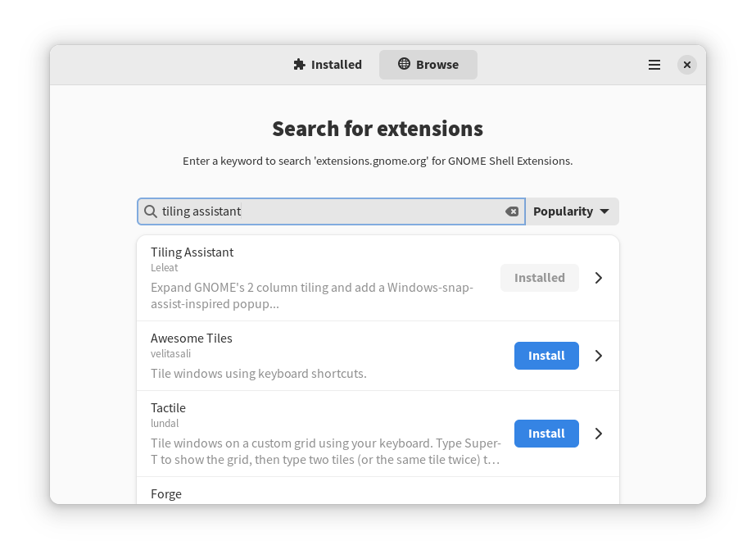Click the globe icon on the Browse tab
The width and height of the screenshot is (756, 559).
404,64
